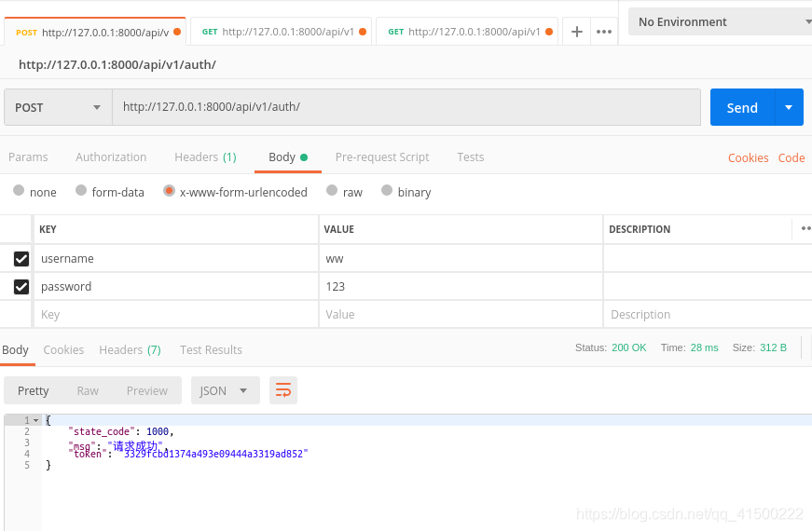Open the POST method dropdown
Image resolution: width=812 pixels, height=531 pixels.
[x=58, y=108]
